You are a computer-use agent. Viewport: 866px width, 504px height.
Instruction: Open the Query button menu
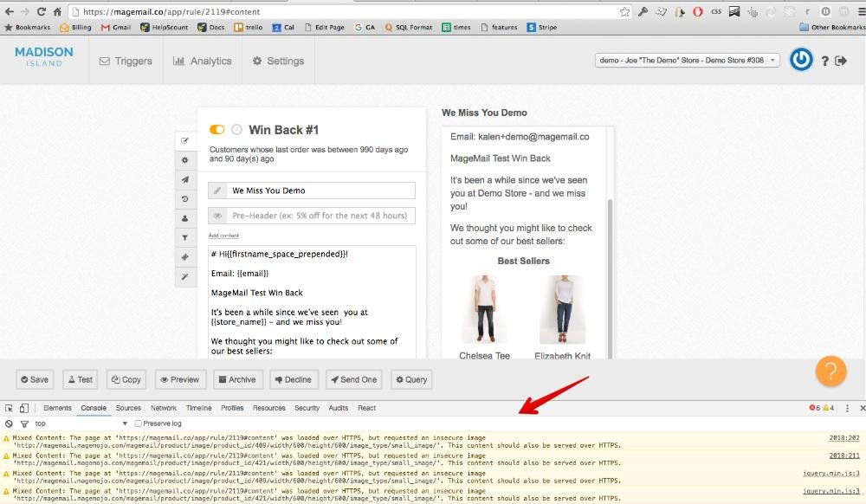click(x=411, y=379)
